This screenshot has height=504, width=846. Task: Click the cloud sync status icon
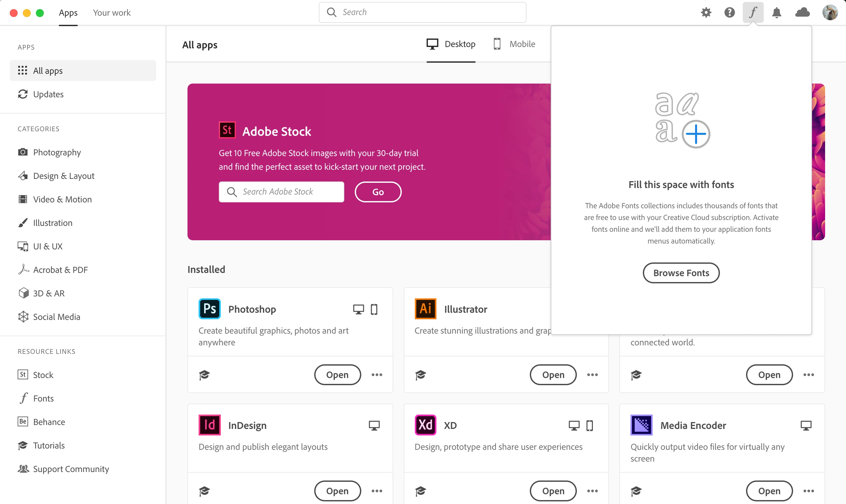tap(802, 12)
